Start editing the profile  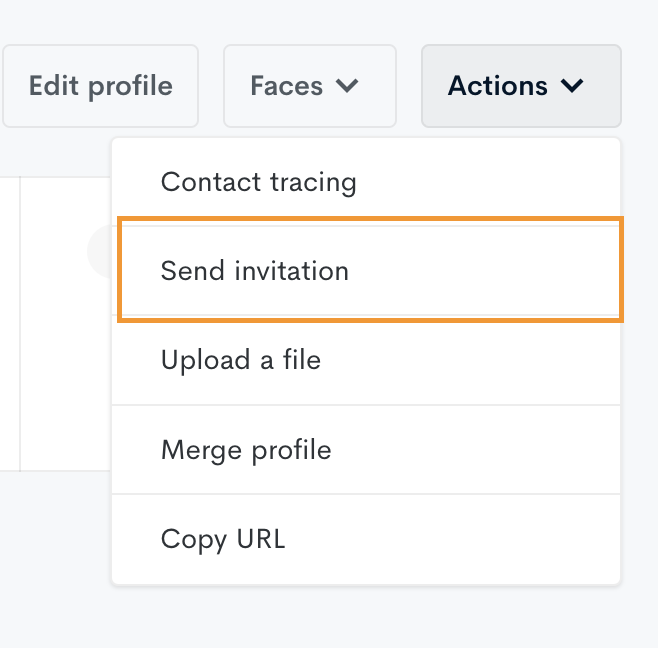click(100, 86)
